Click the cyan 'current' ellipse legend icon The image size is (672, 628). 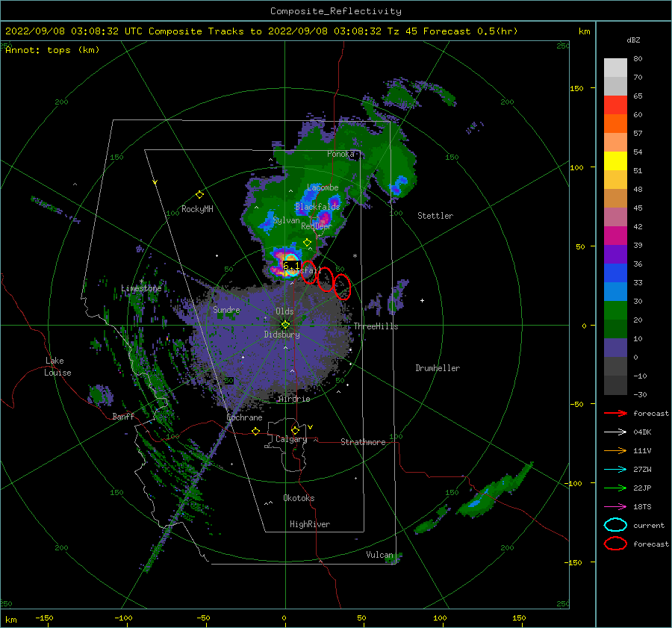(615, 525)
